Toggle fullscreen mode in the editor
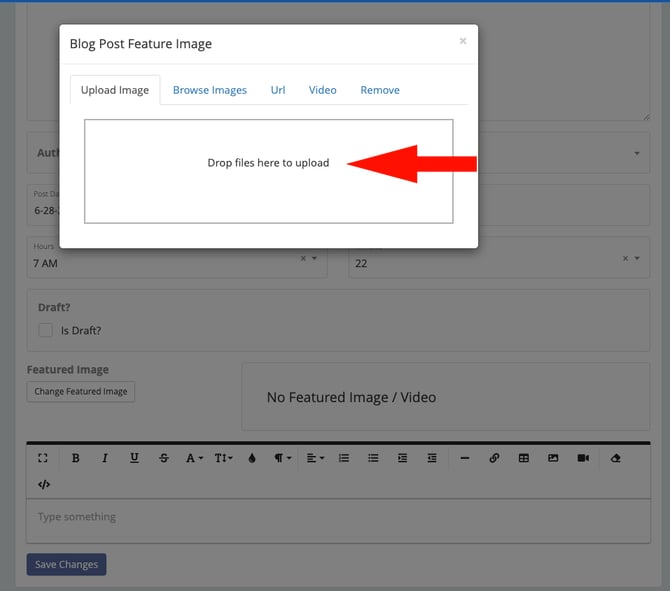The image size is (670, 591). click(x=43, y=458)
